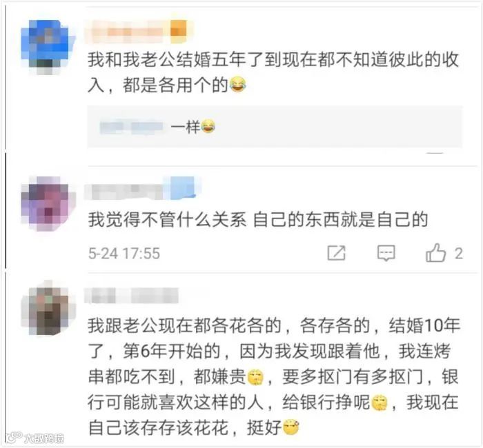Open the second commenter's blurred username

pyautogui.click(x=124, y=191)
